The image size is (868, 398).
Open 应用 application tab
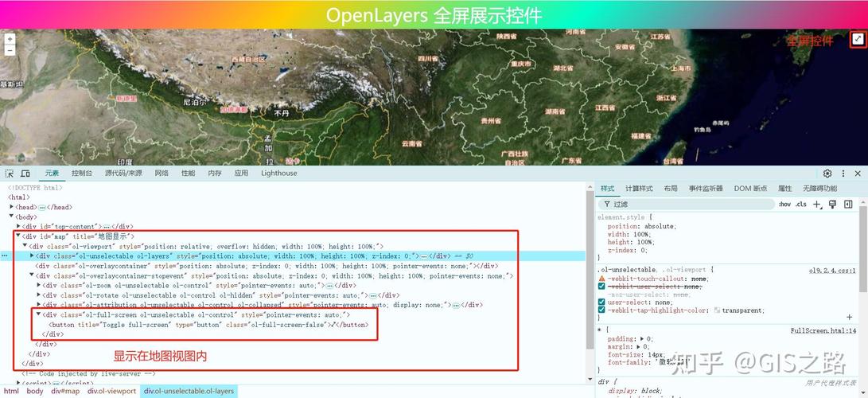pyautogui.click(x=241, y=174)
